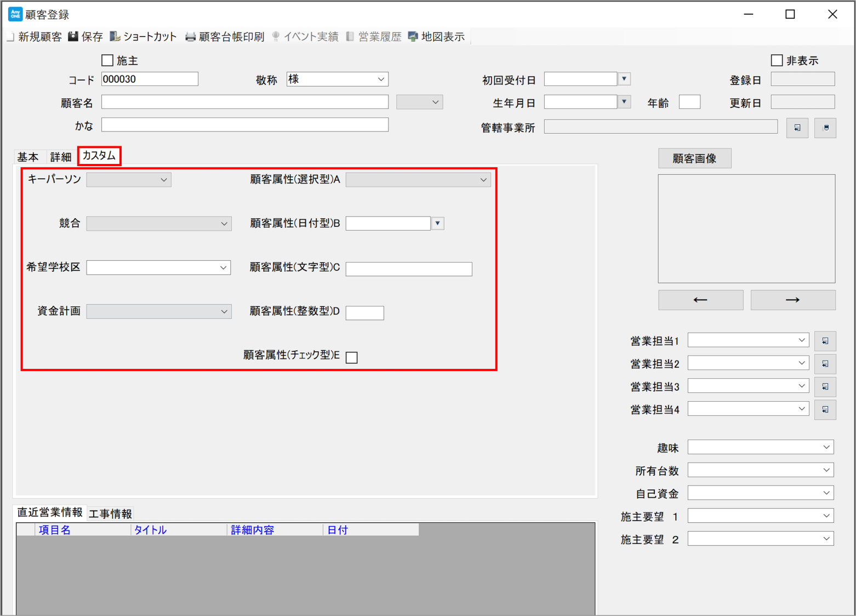Open 地図表示 map display icon

(x=413, y=37)
